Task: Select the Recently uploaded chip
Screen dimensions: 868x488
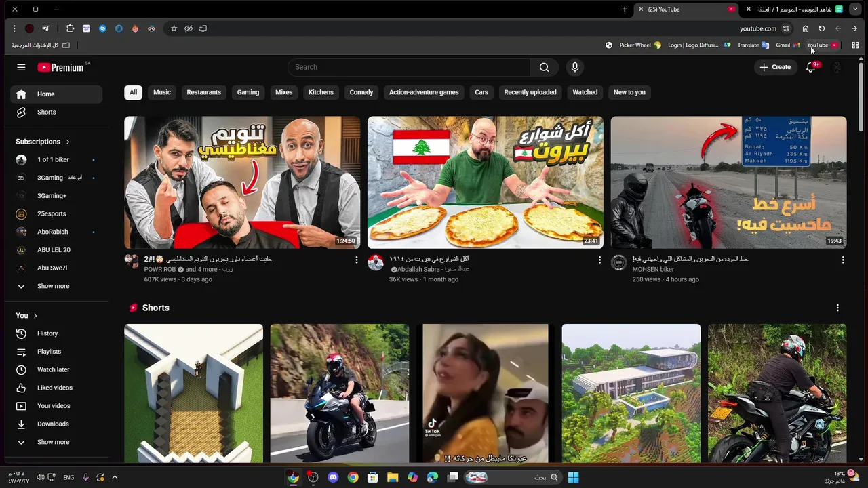Action: (530, 92)
